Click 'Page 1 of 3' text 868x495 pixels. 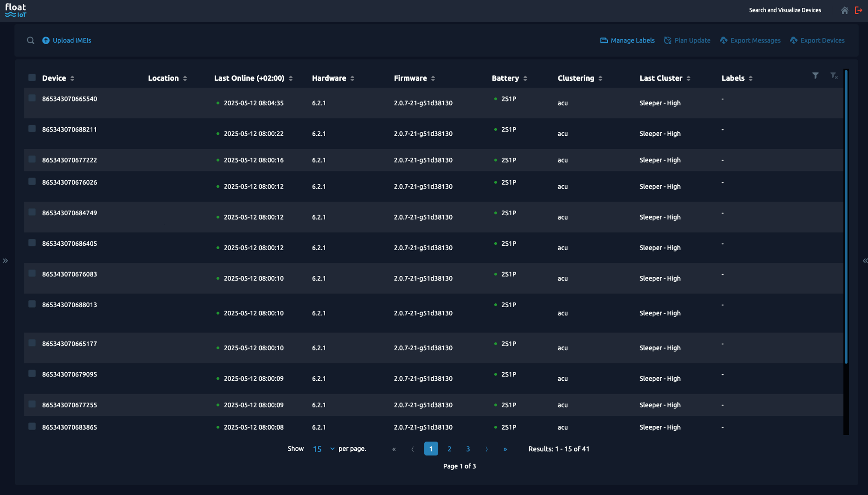tap(460, 466)
